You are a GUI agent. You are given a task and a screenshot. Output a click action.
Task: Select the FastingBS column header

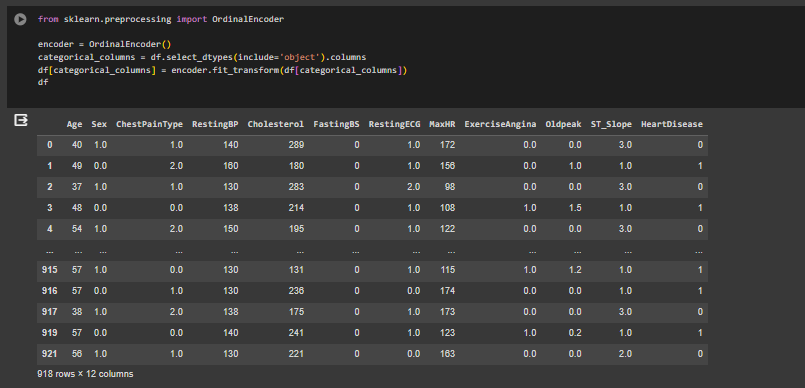tap(336, 124)
